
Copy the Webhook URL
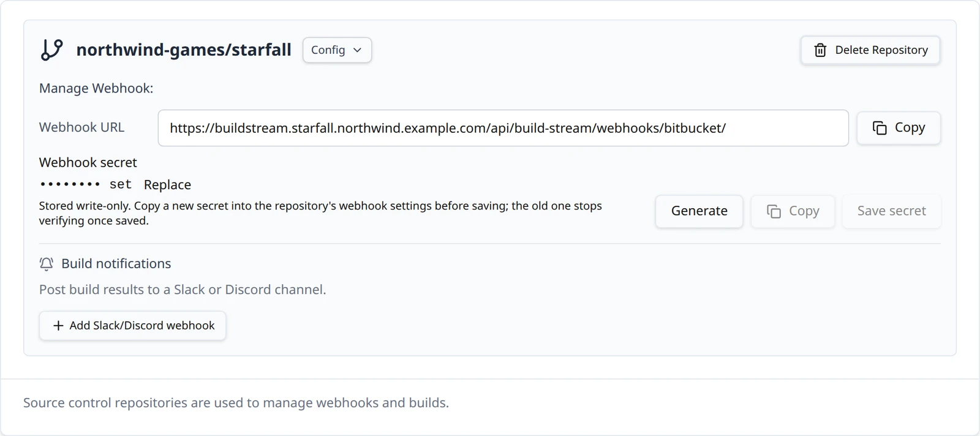click(899, 128)
